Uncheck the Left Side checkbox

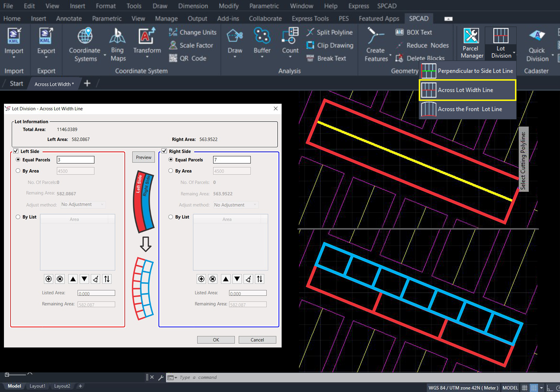pyautogui.click(x=16, y=151)
